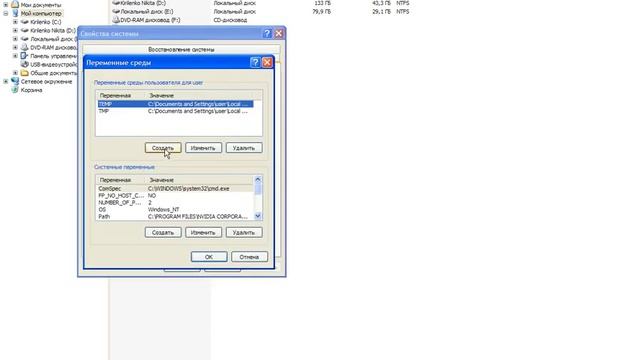The height and width of the screenshot is (360, 640).
Task: Expand the Krilenko (C:) tree node
Action: pos(16,22)
